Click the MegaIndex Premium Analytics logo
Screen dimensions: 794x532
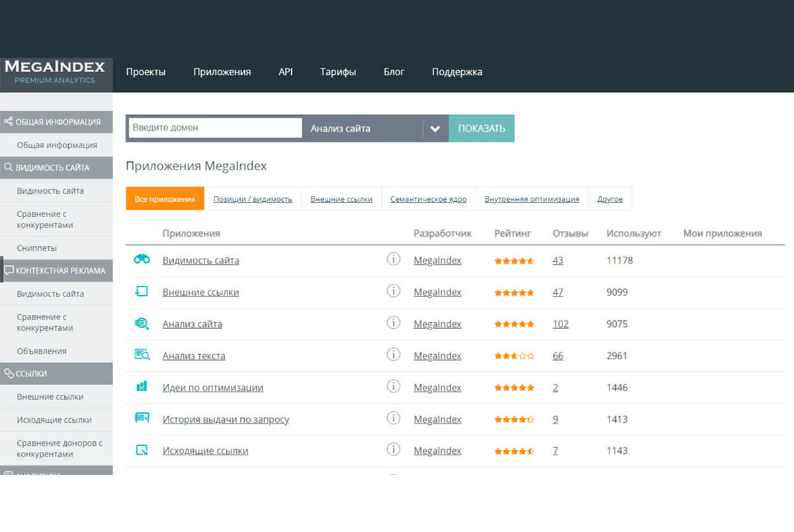click(56, 71)
